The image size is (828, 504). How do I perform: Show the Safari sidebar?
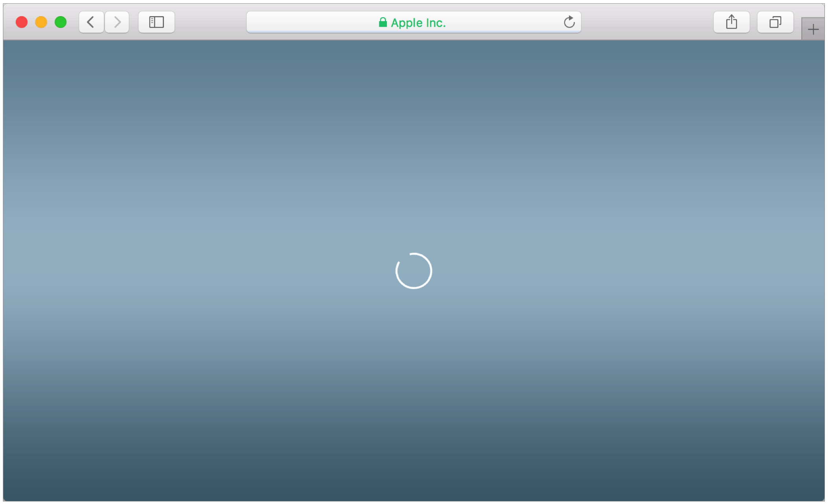pyautogui.click(x=156, y=22)
